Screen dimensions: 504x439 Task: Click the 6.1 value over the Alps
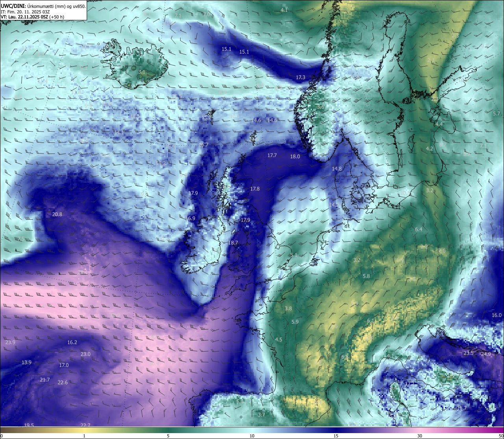coord(371,321)
